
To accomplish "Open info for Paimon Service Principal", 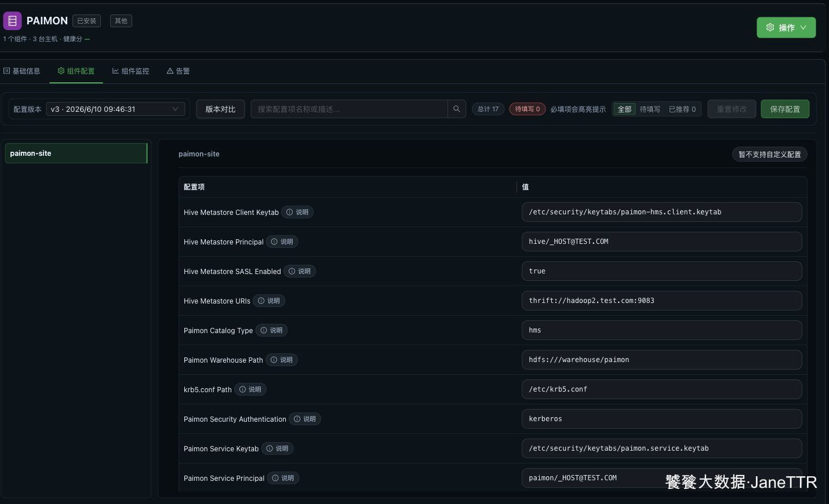I will [283, 479].
